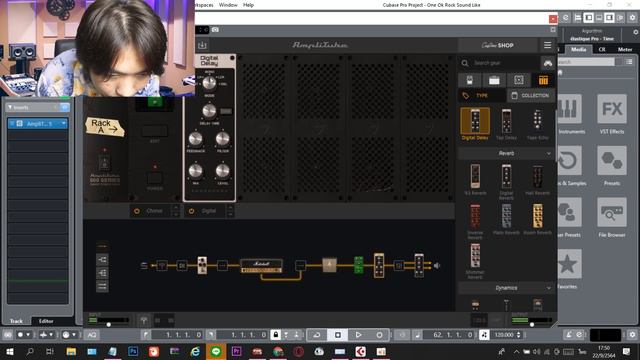640x360 pixels.
Task: Select the tuner block in signal chain
Action: (162, 266)
